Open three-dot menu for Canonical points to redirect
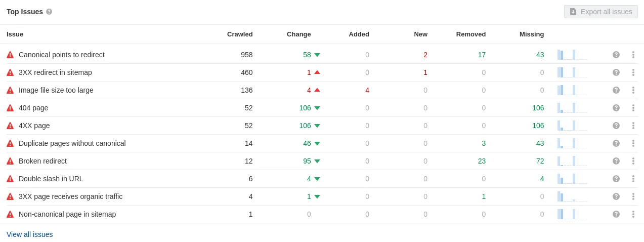 633,55
